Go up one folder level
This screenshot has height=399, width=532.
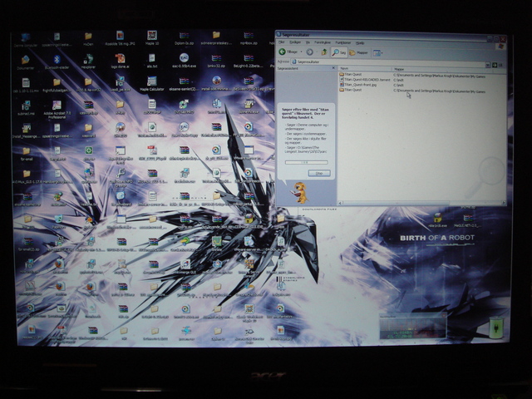click(x=324, y=52)
